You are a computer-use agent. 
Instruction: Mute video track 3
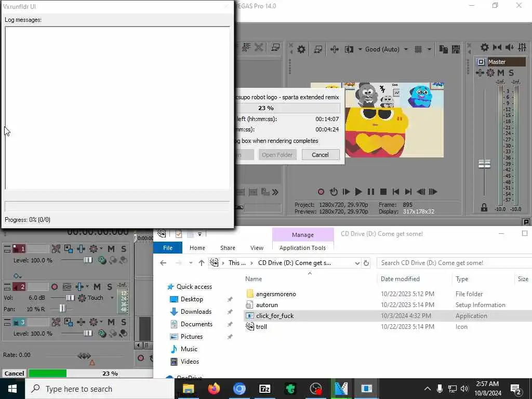[111, 322]
